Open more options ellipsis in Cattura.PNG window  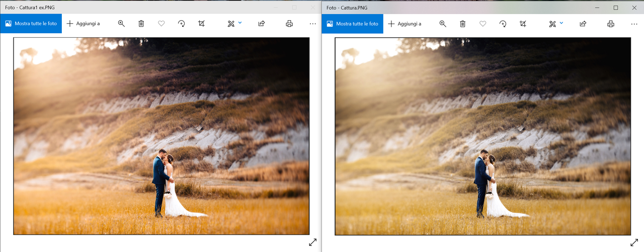pyautogui.click(x=634, y=24)
